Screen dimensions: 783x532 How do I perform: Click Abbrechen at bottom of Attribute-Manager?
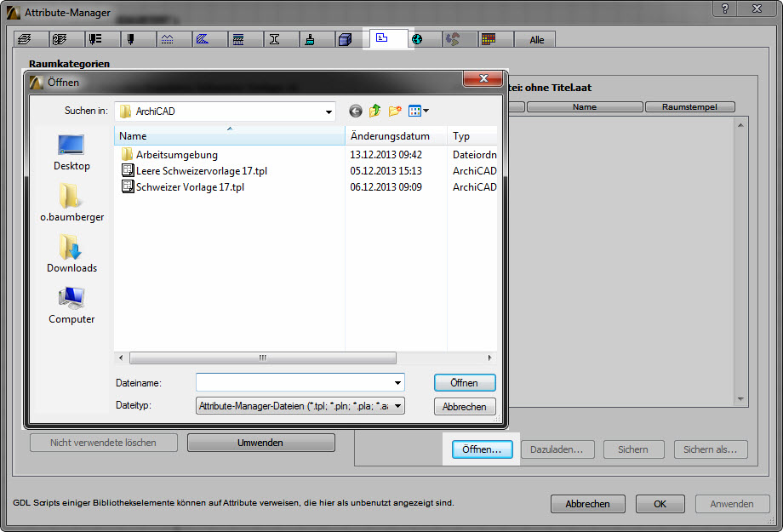tap(588, 504)
